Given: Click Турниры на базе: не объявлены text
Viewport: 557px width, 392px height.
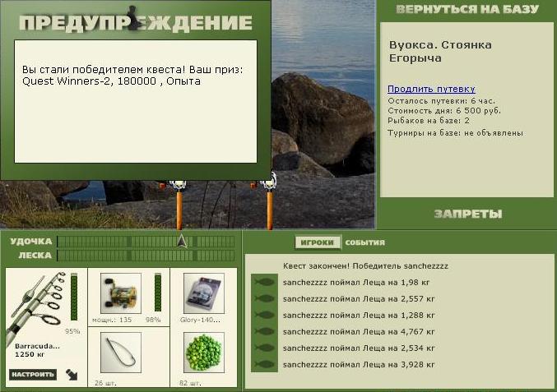Looking at the screenshot, I should 455,133.
